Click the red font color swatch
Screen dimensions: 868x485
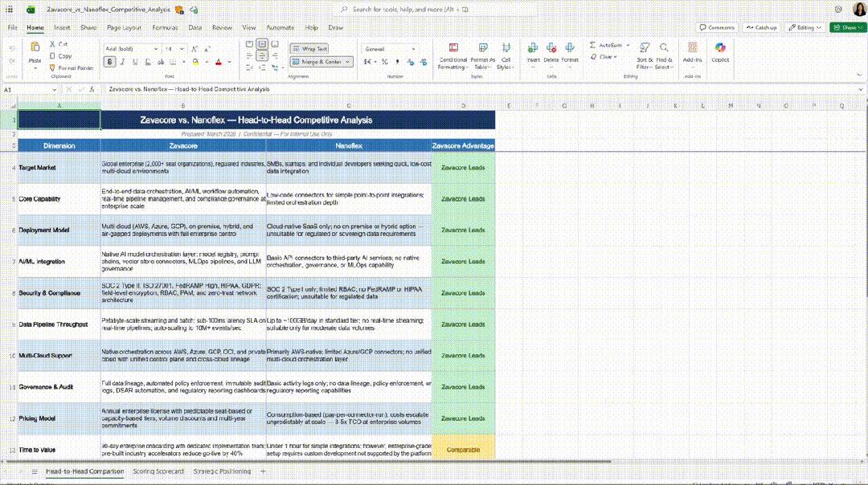click(x=218, y=62)
